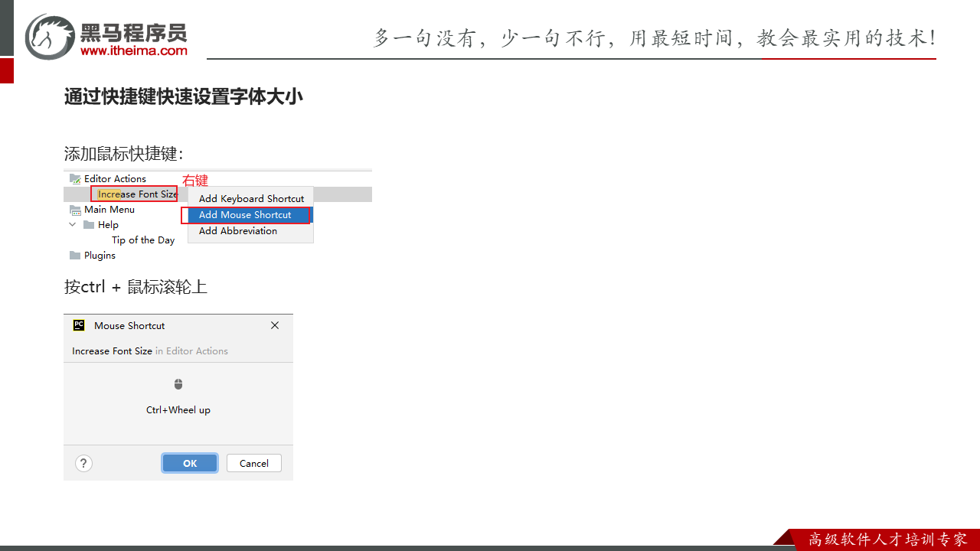The width and height of the screenshot is (980, 551).
Task: Choose Add Keyboard Shortcut from context menu
Action: click(x=251, y=199)
